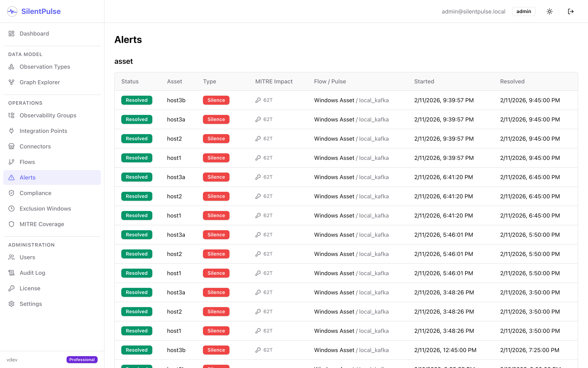588x368 pixels.
Task: Open the License page
Action: click(52, 288)
